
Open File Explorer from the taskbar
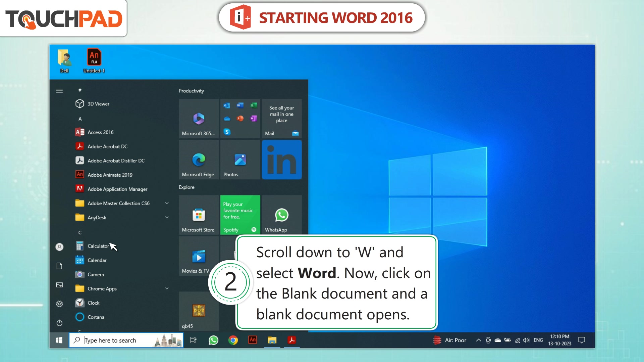point(272,340)
